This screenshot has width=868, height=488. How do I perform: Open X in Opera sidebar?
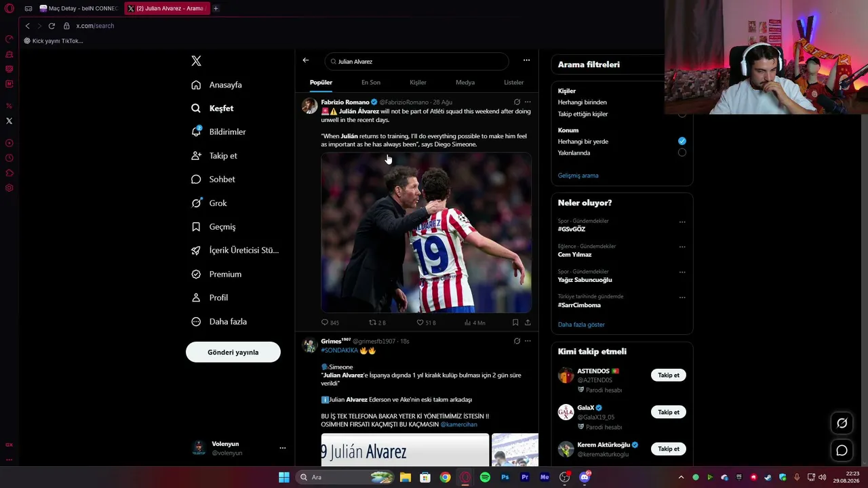(x=9, y=121)
